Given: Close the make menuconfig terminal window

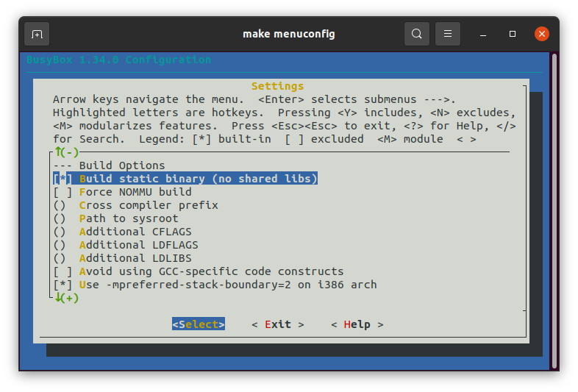Looking at the screenshot, I should [x=542, y=34].
